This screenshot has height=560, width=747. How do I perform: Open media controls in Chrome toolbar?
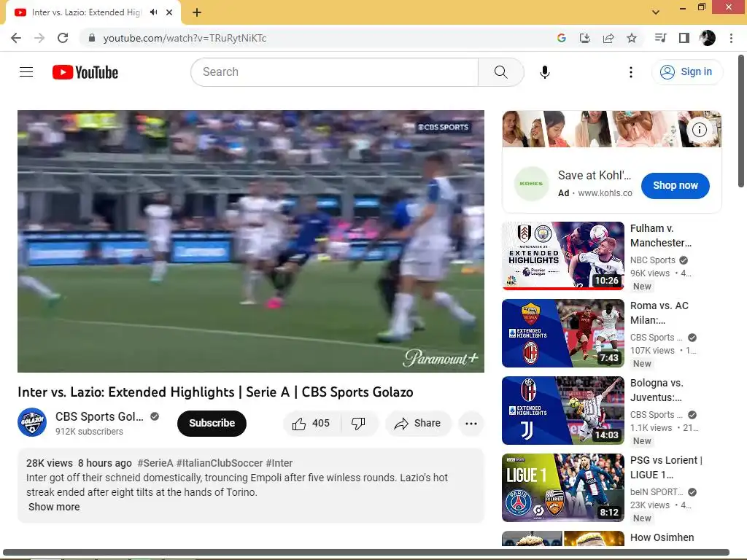(x=660, y=38)
